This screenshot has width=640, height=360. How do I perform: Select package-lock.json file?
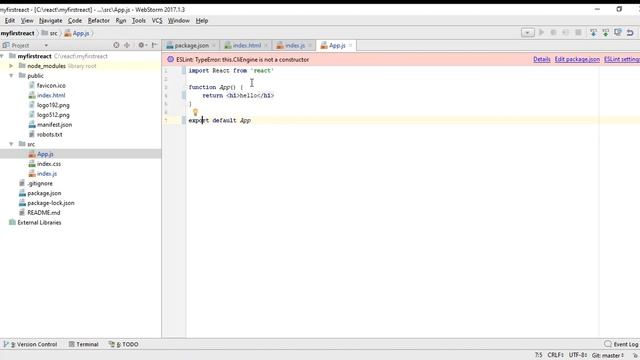pyautogui.click(x=51, y=203)
